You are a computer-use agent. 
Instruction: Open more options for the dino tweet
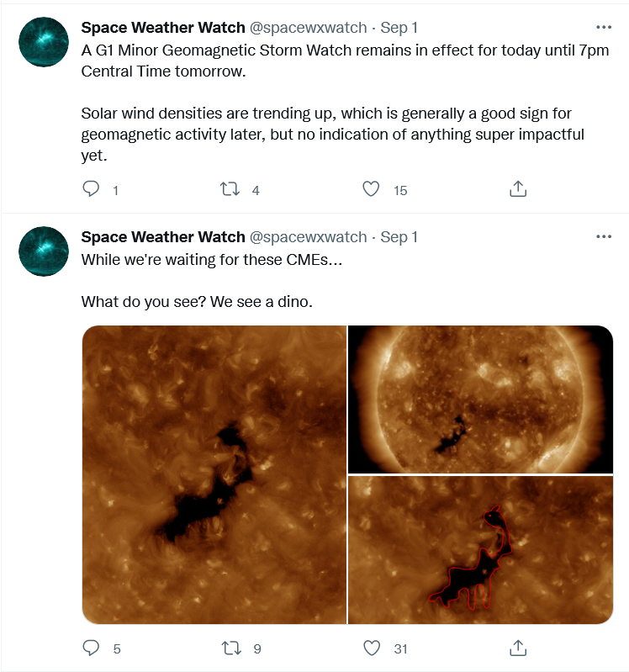point(604,237)
